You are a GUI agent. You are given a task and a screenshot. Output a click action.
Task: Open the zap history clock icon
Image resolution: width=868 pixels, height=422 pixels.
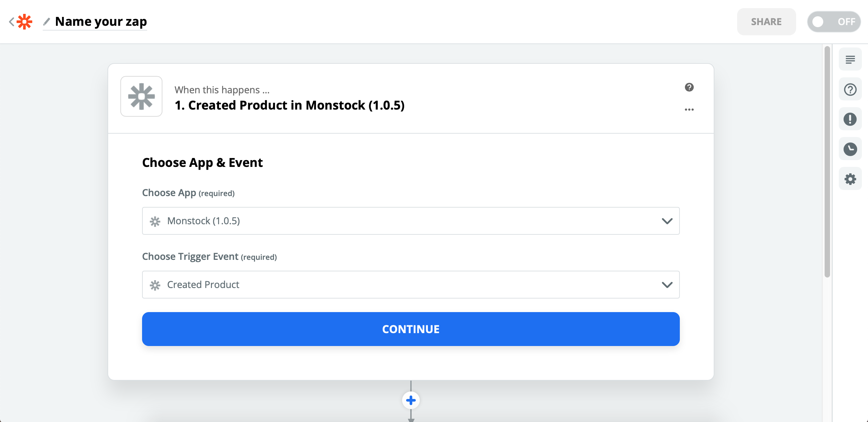[850, 149]
